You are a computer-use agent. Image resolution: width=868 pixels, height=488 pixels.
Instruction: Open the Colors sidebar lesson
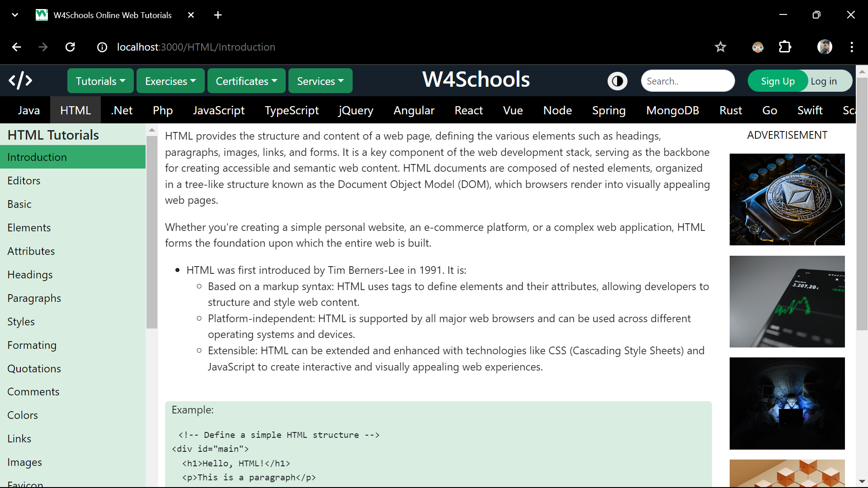[73, 415]
